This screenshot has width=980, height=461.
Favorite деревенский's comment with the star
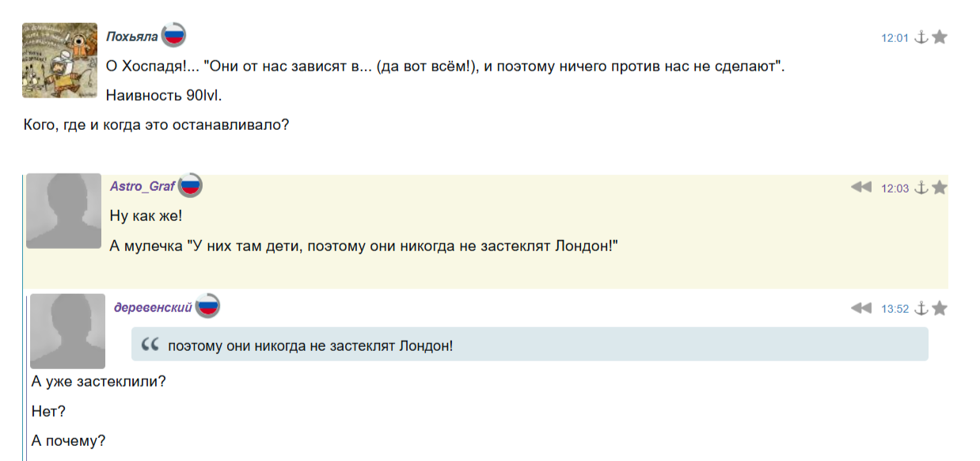(940, 308)
